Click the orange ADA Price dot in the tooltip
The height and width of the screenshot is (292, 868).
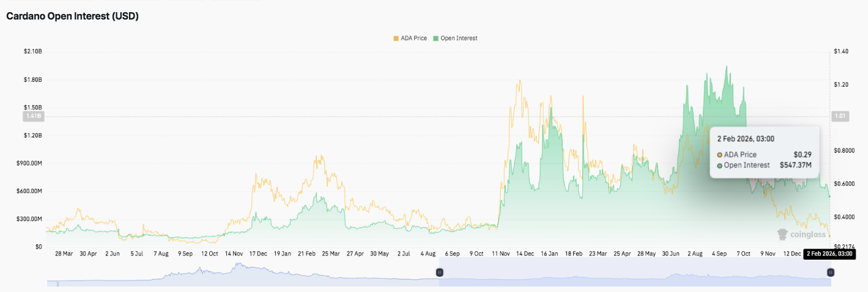coord(720,155)
